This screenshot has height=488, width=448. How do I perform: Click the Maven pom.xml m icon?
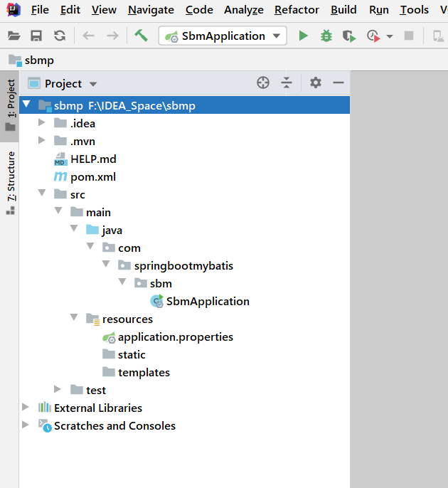pyautogui.click(x=60, y=176)
